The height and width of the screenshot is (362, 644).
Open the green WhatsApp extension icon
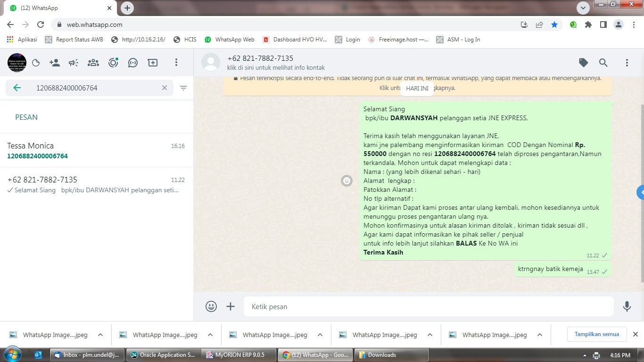tap(573, 25)
